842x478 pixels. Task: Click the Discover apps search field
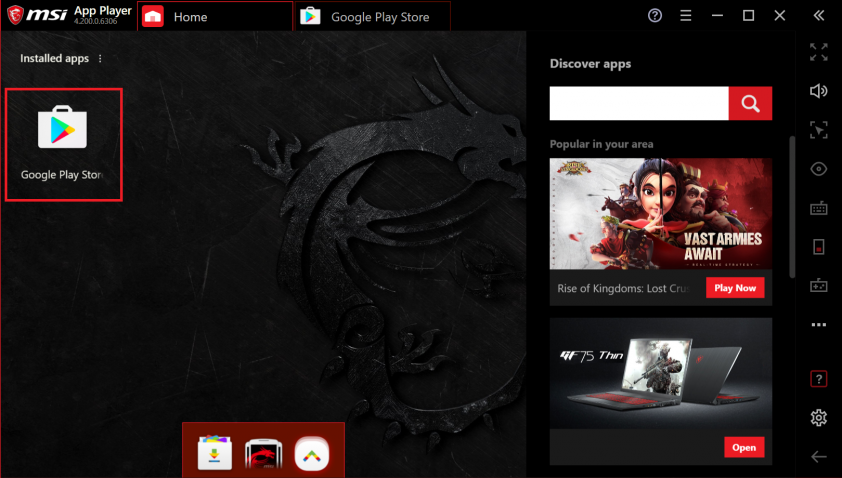coord(639,103)
